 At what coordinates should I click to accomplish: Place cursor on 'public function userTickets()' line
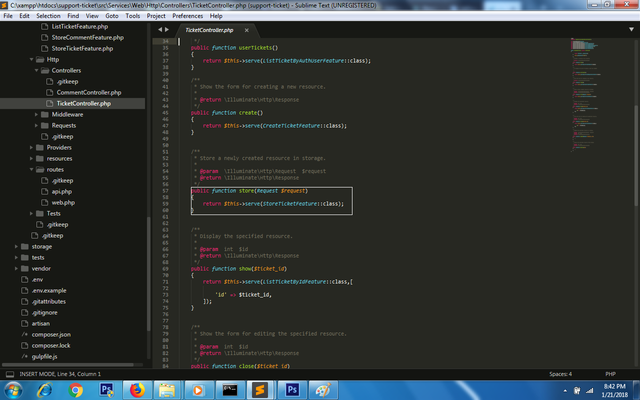pyautogui.click(x=234, y=48)
